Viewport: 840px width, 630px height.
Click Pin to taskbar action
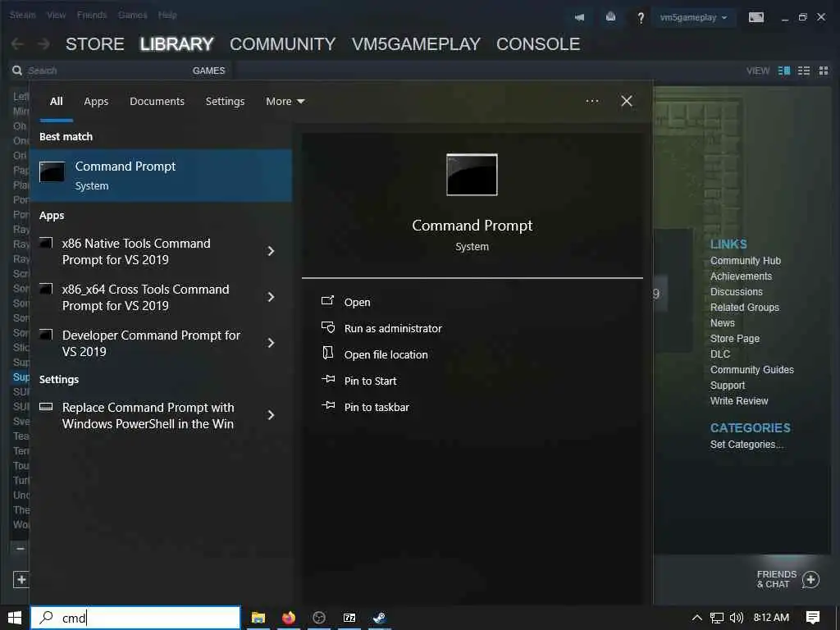(377, 407)
